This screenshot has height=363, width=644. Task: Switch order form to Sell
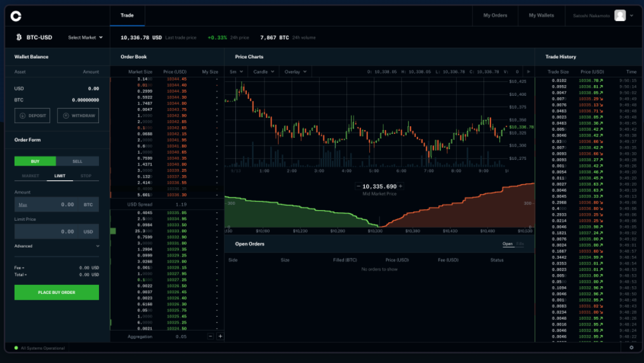point(77,161)
